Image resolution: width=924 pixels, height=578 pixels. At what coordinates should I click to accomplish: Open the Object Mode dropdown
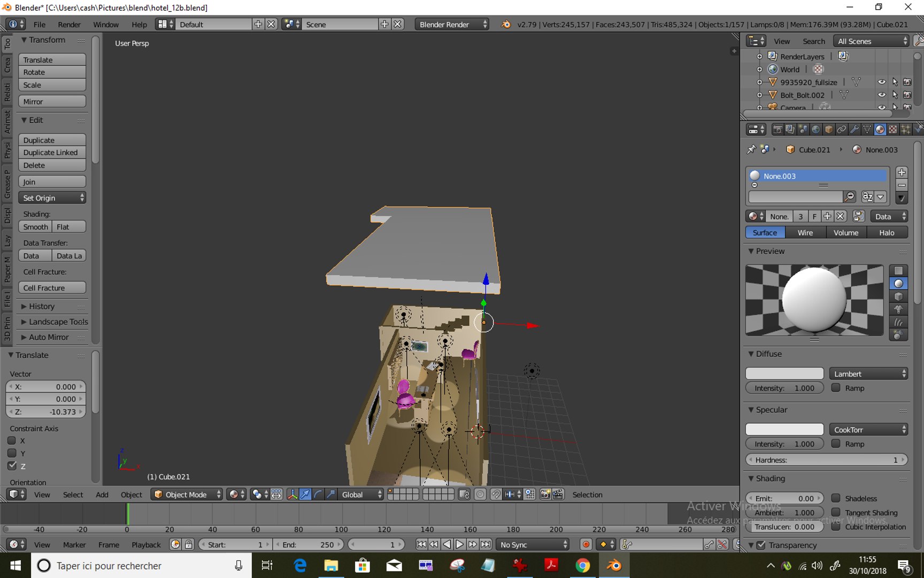pos(187,495)
